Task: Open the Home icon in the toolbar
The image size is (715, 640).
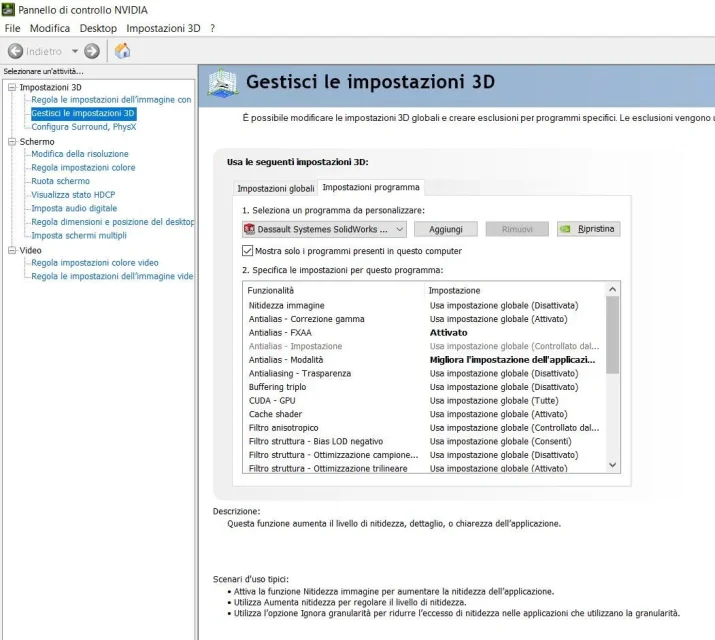Action: click(122, 51)
